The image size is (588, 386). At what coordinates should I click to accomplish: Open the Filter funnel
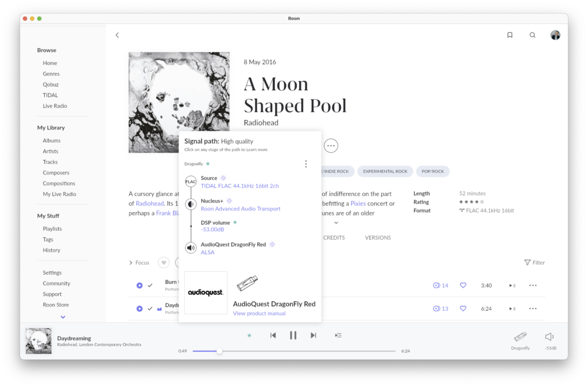point(534,263)
